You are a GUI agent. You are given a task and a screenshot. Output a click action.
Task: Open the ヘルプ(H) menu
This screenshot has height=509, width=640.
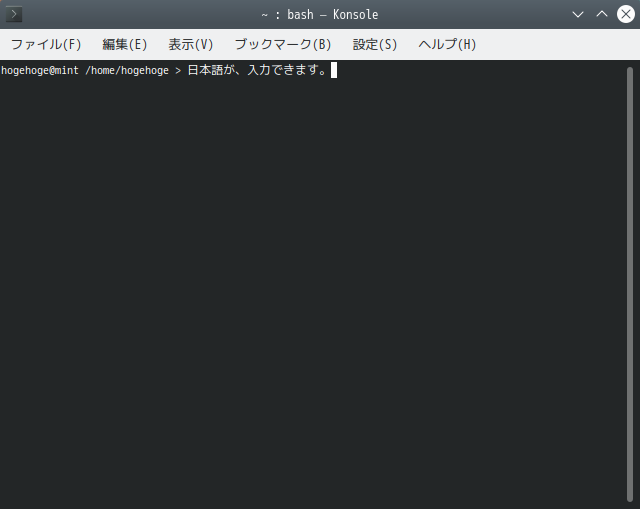(447, 44)
